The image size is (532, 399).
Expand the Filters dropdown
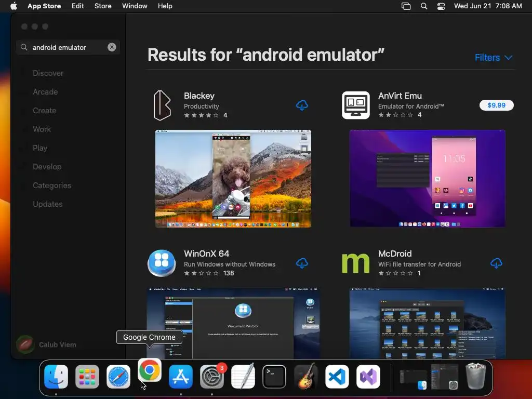pos(494,58)
